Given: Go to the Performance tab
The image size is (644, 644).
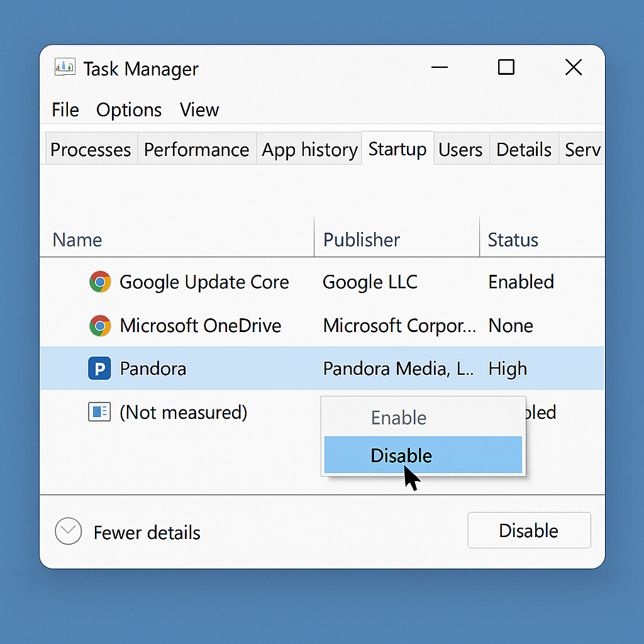Looking at the screenshot, I should pyautogui.click(x=197, y=149).
